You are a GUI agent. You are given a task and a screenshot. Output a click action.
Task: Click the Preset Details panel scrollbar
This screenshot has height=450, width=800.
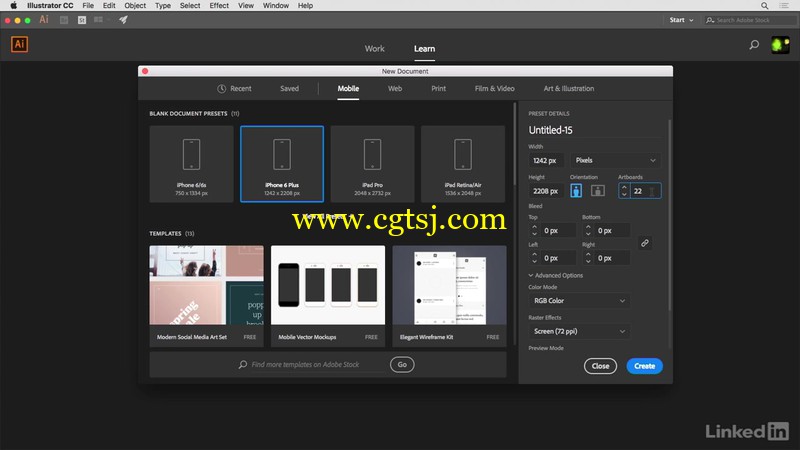pyautogui.click(x=669, y=214)
